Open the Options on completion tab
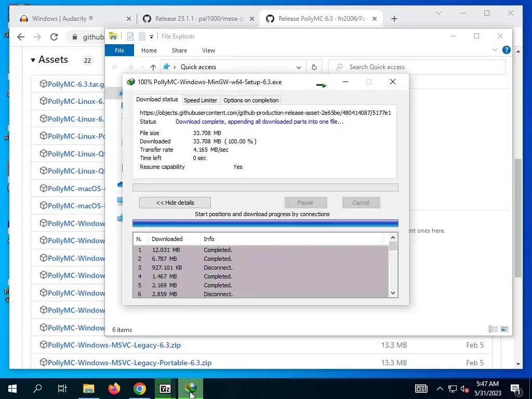Viewport: 532px width, 399px height. pos(251,100)
